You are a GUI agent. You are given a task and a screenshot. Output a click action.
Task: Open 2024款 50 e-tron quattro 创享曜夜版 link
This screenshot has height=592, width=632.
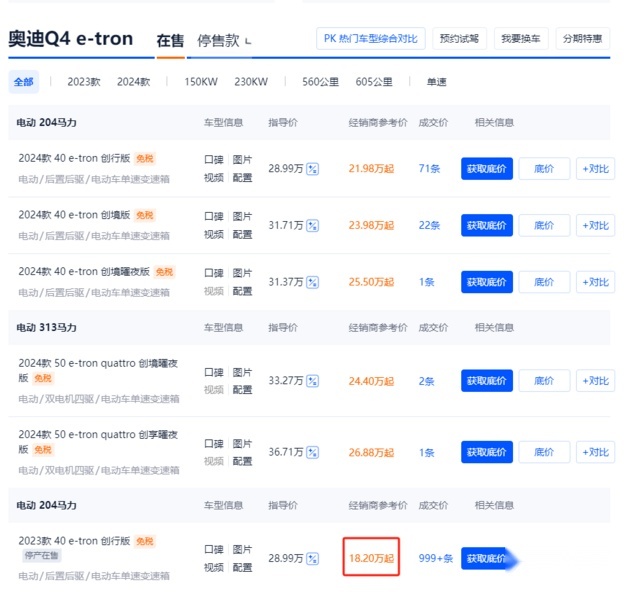(x=98, y=441)
